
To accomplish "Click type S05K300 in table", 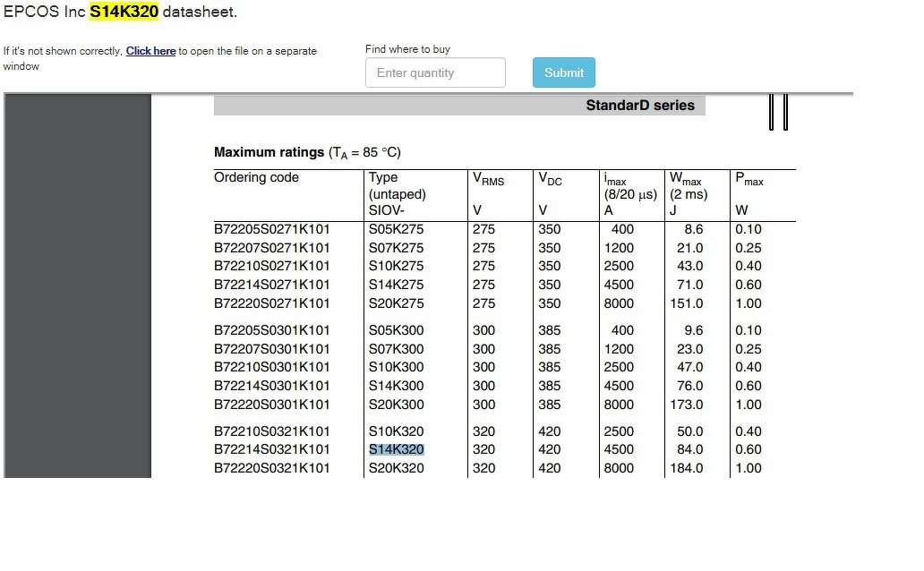I will (x=396, y=330).
